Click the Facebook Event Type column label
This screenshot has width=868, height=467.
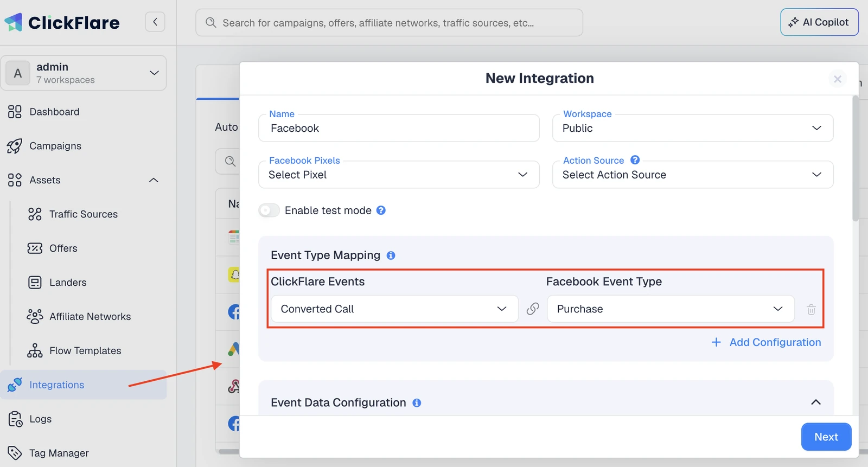[604, 282]
